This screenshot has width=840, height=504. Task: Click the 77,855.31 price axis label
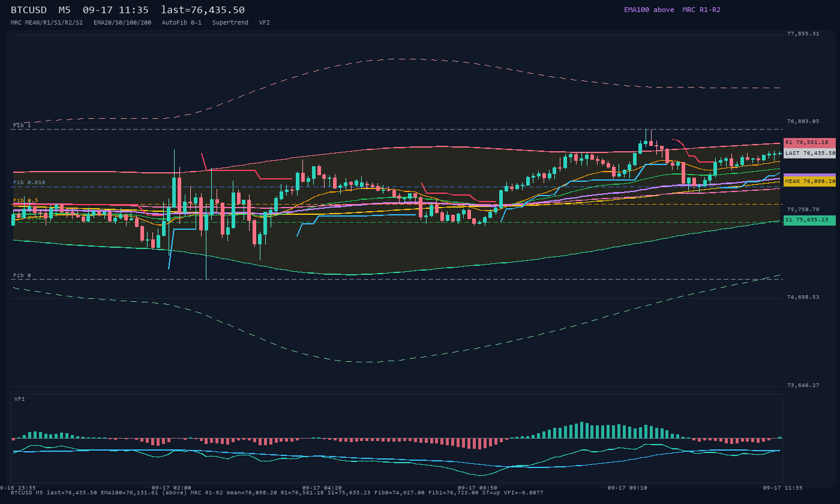[803, 34]
